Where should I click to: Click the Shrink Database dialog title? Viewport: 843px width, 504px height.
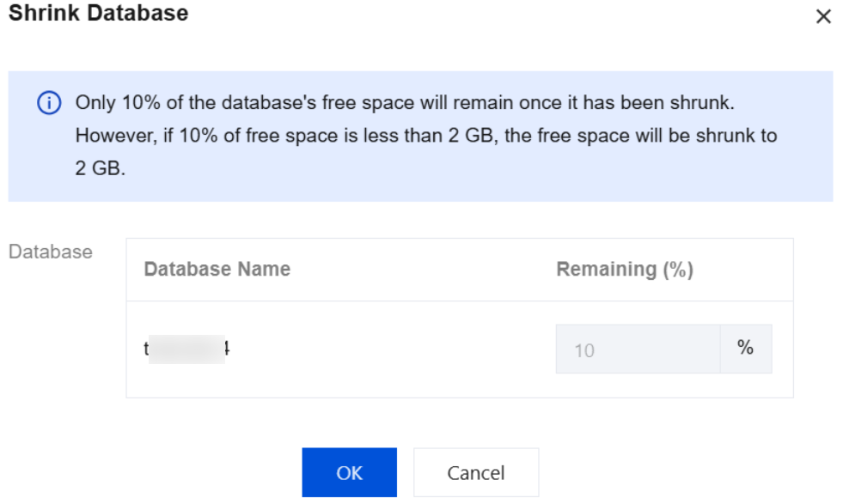98,14
